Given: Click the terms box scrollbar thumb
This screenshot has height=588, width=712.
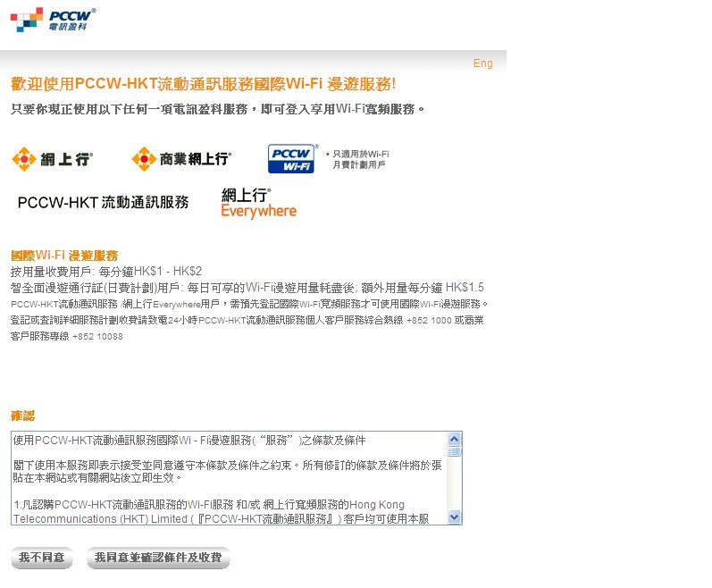Looking at the screenshot, I should [x=454, y=451].
